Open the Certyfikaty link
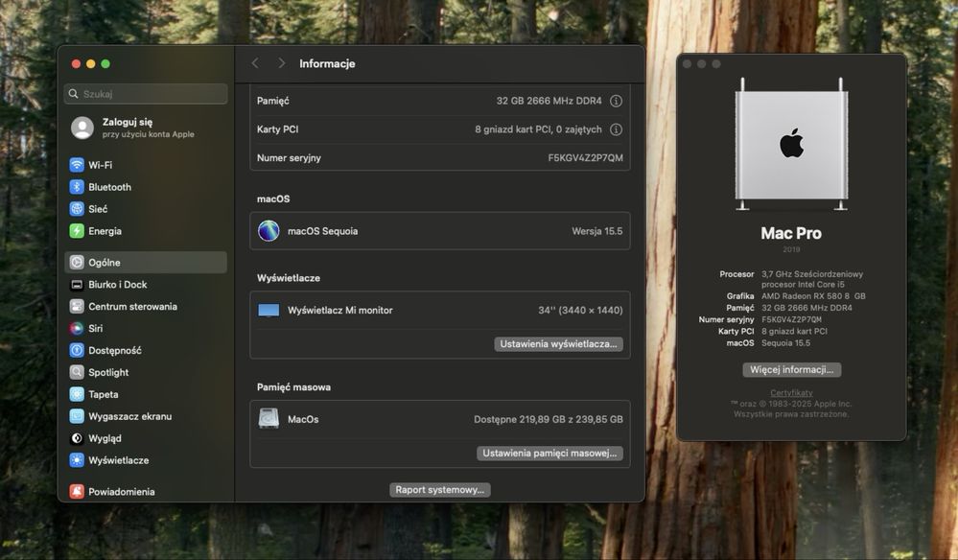 pos(791,393)
